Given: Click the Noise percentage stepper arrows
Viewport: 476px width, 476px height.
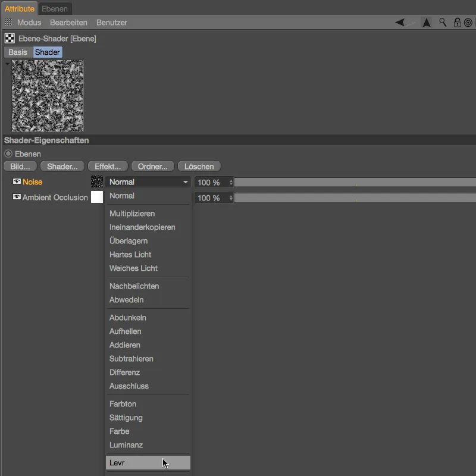Looking at the screenshot, I should coord(231,182).
